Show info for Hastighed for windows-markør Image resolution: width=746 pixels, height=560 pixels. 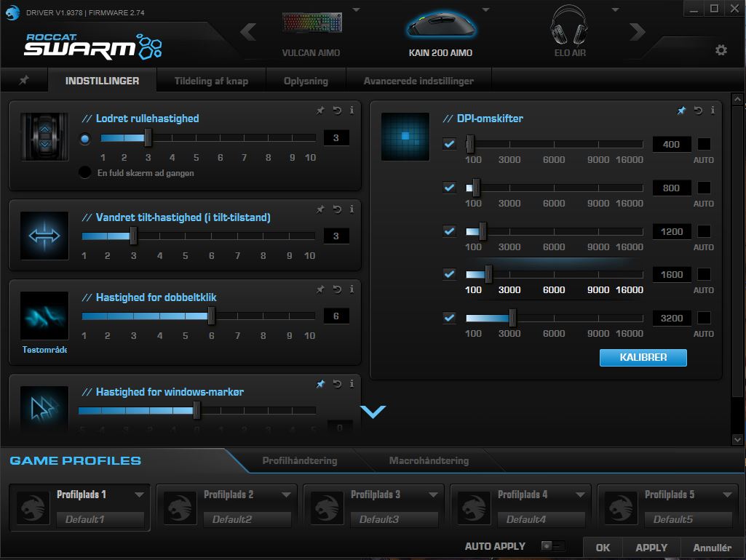[352, 383]
